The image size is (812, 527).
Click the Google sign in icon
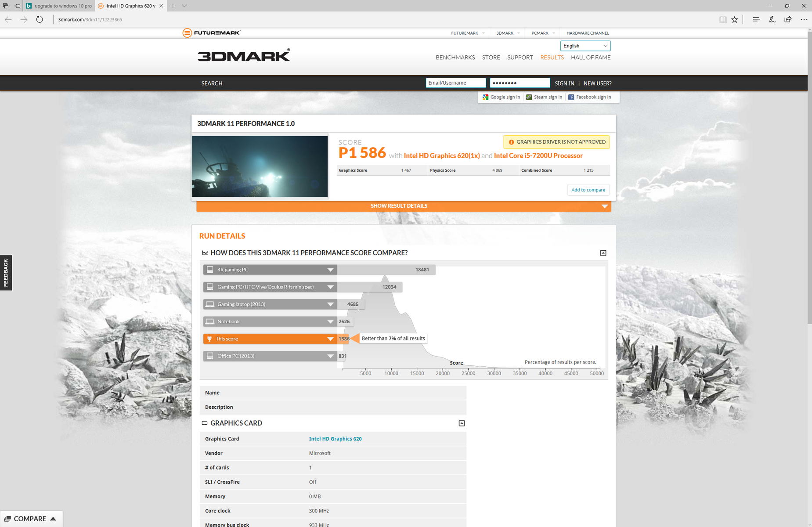(485, 97)
